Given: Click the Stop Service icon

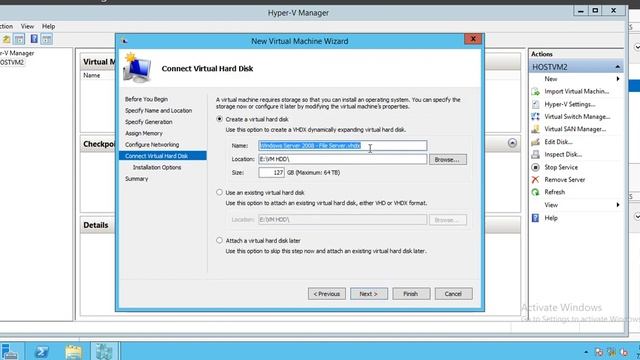Looking at the screenshot, I should coord(536,167).
